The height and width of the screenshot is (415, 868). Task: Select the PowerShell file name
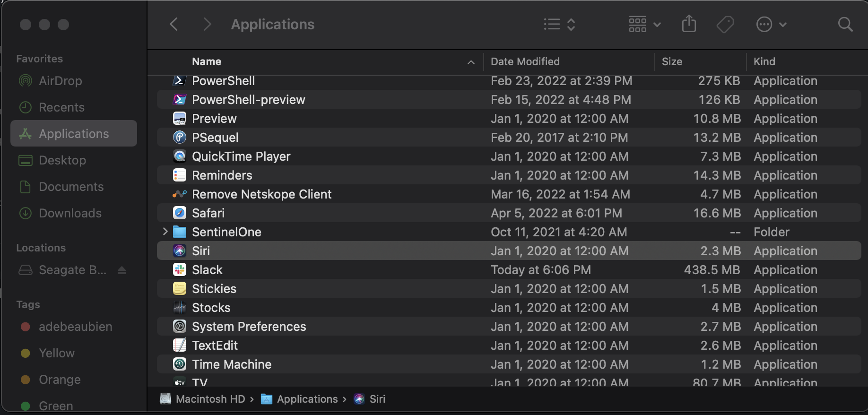pos(223,81)
